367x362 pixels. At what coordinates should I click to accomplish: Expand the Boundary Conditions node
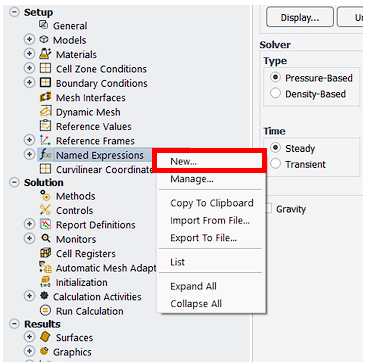coord(30,83)
